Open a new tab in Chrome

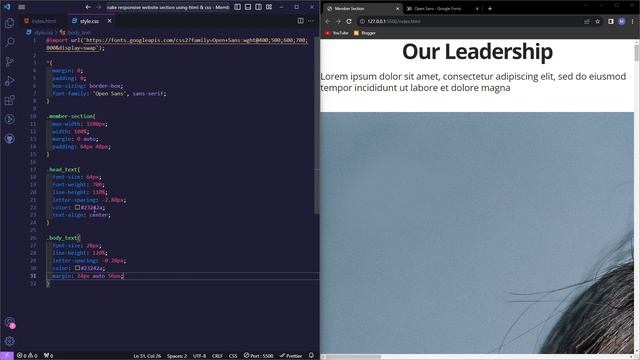[490, 9]
